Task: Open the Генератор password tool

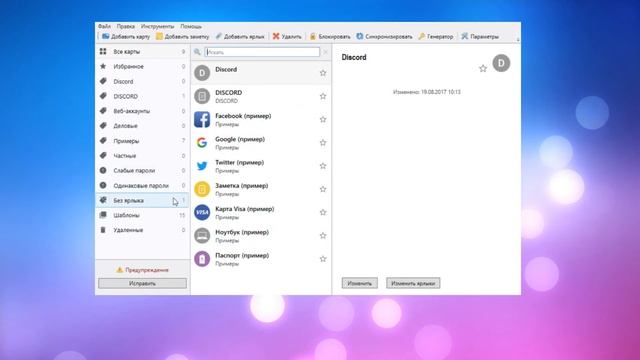Action: pos(436,36)
